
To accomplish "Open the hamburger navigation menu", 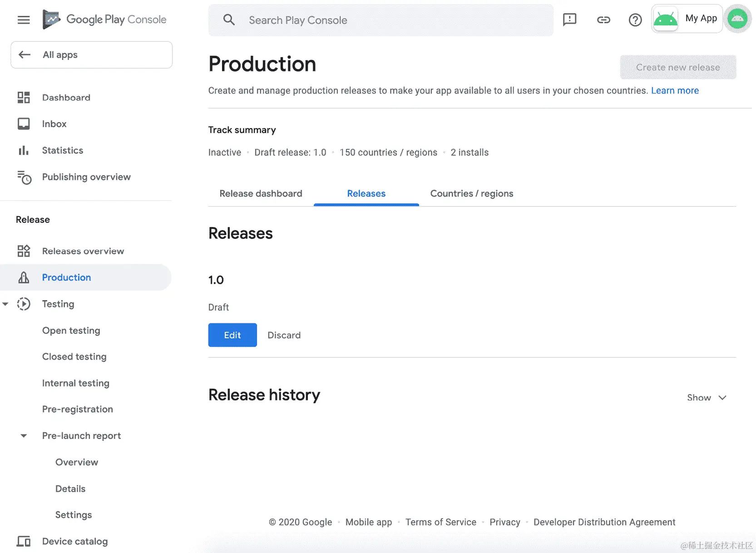I will [24, 20].
